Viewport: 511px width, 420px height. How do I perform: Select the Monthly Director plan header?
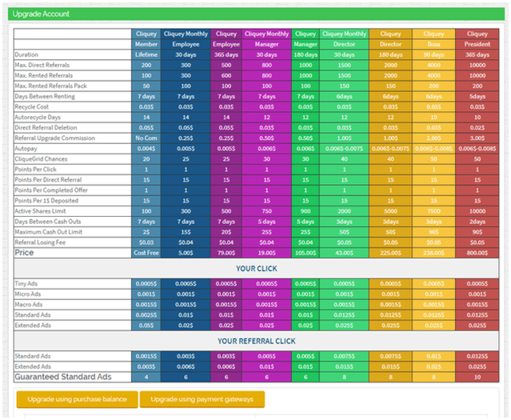[344, 39]
